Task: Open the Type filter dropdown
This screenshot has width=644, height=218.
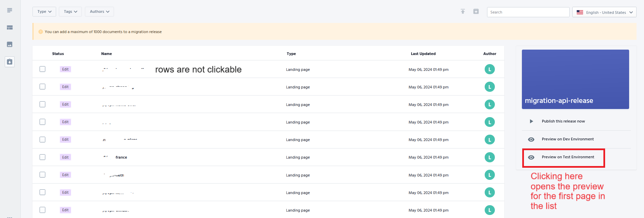Action: [44, 11]
